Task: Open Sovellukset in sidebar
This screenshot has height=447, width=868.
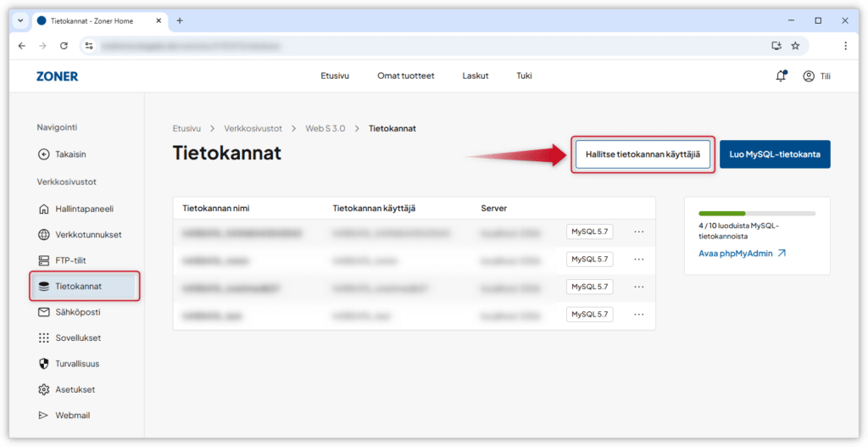Action: [78, 338]
